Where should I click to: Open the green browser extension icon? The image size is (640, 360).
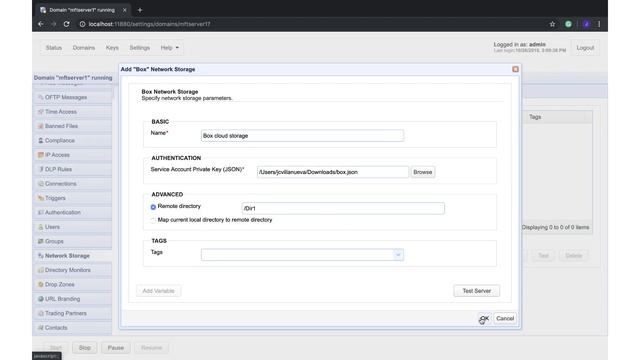(x=568, y=24)
